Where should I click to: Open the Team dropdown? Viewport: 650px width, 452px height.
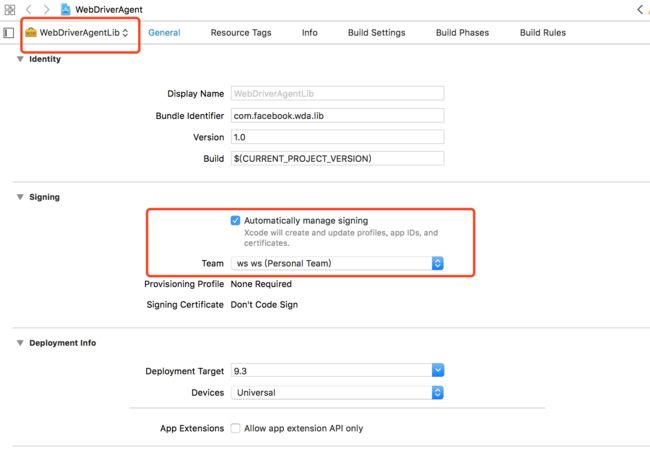[x=337, y=263]
